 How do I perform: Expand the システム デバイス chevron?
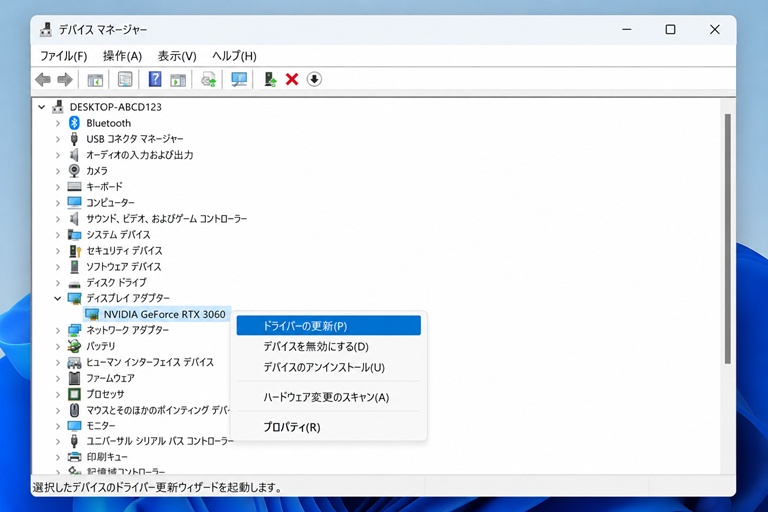pos(58,235)
